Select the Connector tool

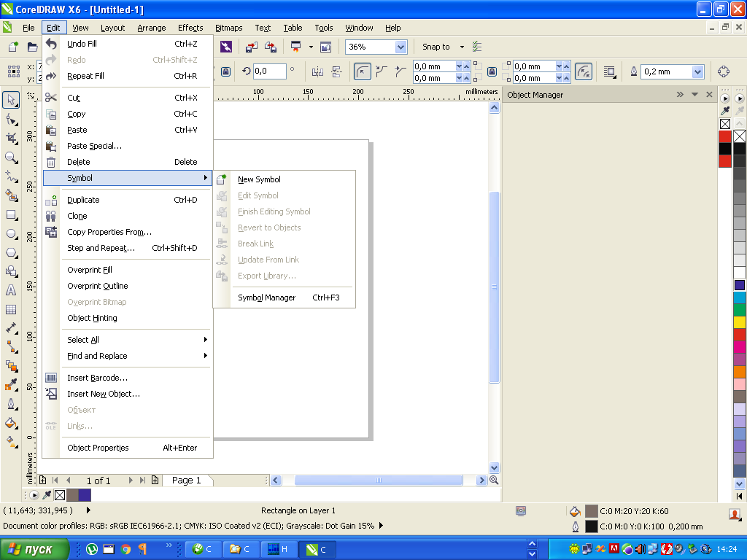(x=11, y=348)
